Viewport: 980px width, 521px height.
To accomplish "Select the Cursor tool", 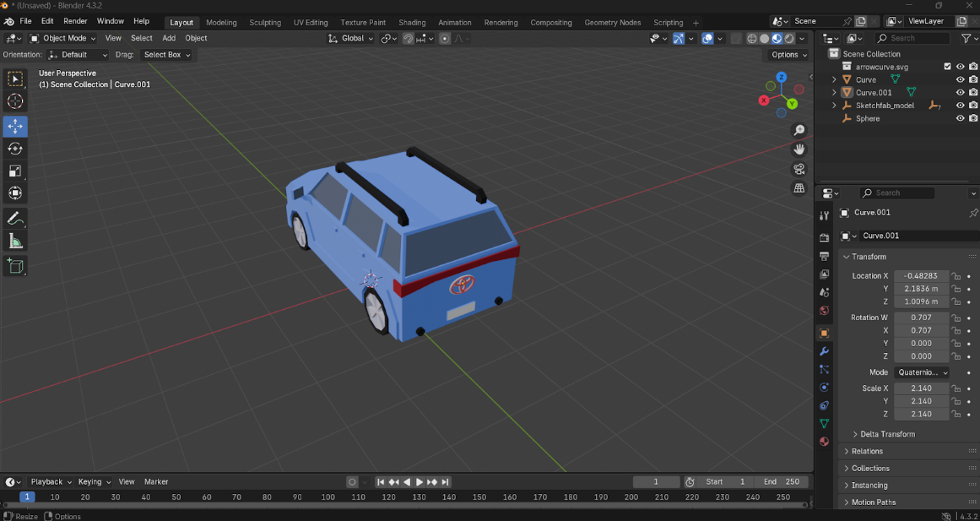I will tap(15, 101).
